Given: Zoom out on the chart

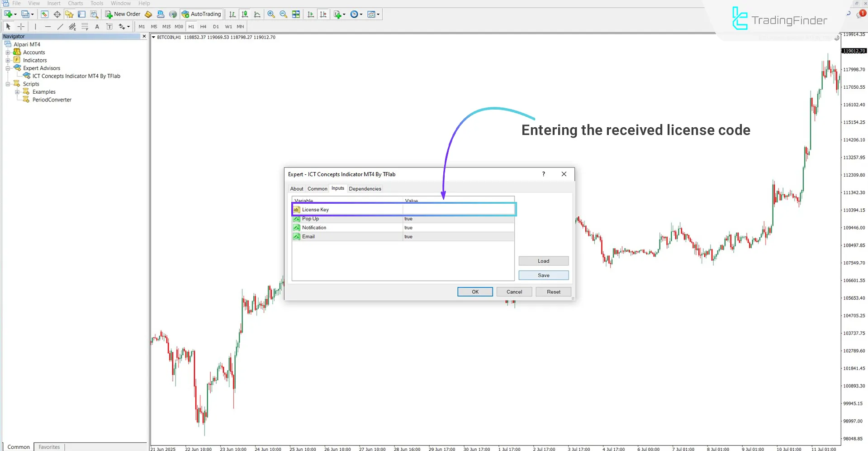Looking at the screenshot, I should (284, 14).
